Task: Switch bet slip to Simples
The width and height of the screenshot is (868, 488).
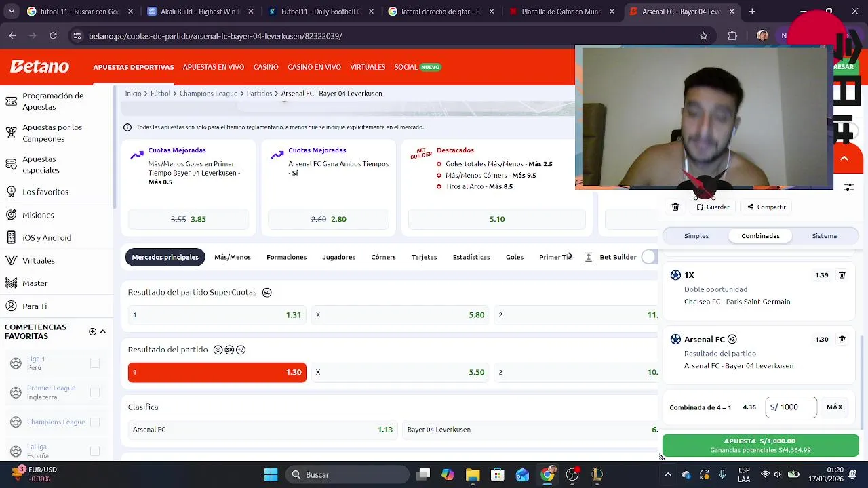Action: (x=696, y=236)
